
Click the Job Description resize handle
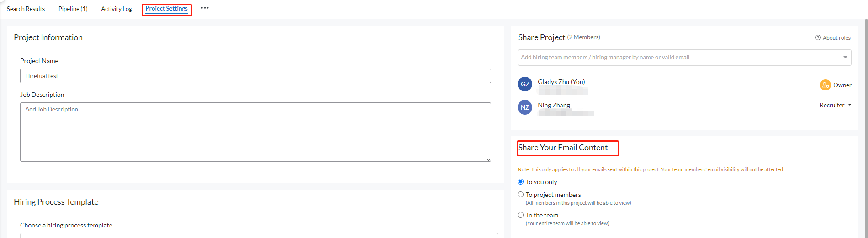click(x=488, y=159)
